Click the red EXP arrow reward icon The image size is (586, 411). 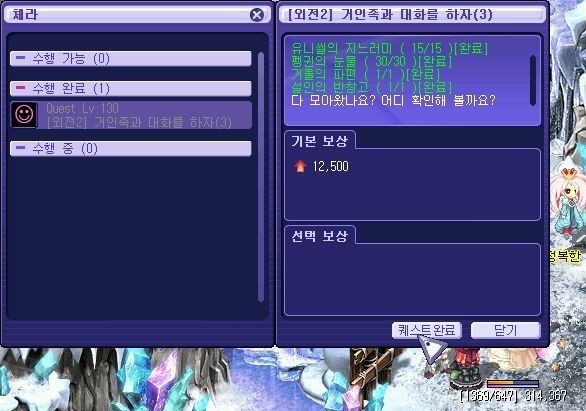(300, 166)
